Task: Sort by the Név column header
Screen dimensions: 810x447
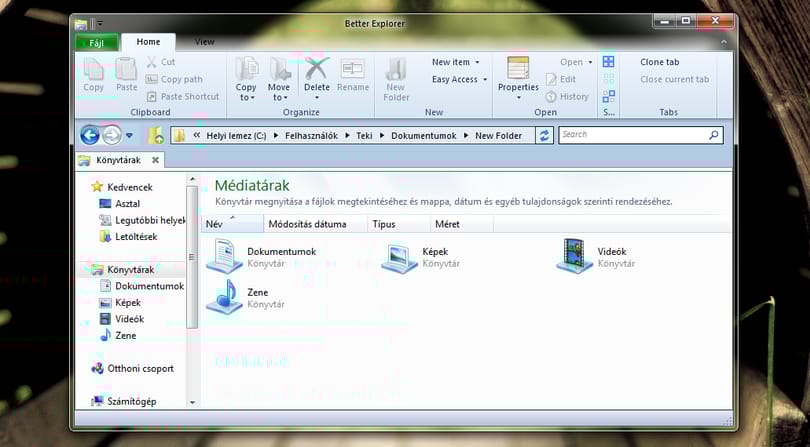Action: (232, 224)
